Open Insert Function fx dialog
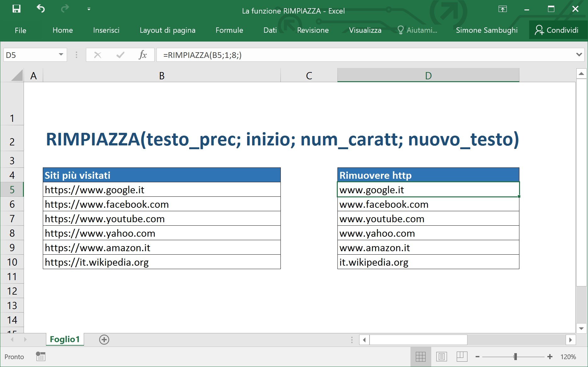Viewport: 588px width, 367px height. pos(143,55)
